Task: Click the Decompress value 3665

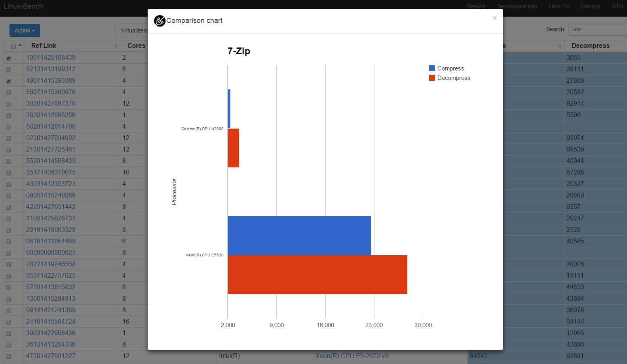Action: pyautogui.click(x=573, y=58)
